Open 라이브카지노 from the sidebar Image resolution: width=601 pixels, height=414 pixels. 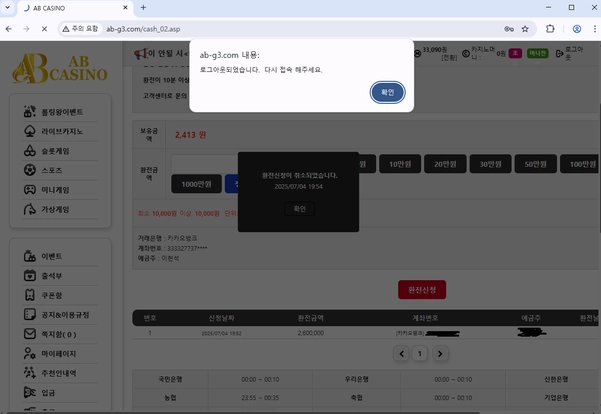coord(60,132)
